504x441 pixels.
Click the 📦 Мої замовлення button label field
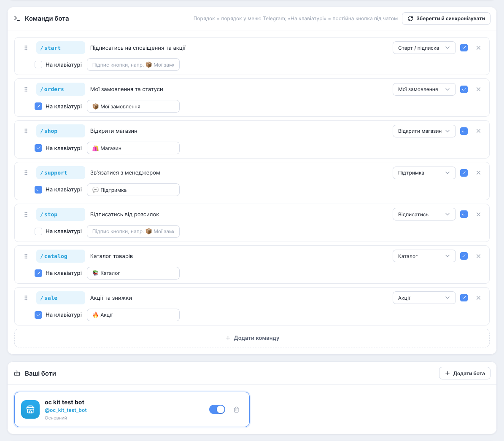[133, 106]
